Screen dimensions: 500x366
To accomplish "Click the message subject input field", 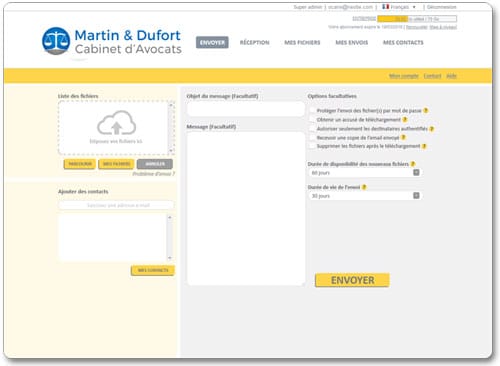I will tap(246, 109).
